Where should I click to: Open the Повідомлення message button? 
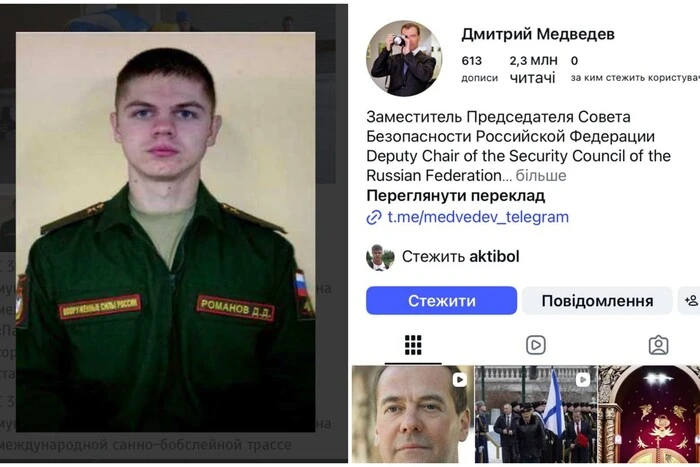click(597, 300)
